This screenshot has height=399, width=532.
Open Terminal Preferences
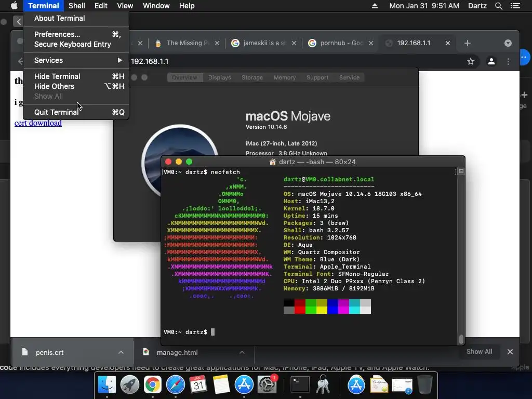[x=76, y=34]
